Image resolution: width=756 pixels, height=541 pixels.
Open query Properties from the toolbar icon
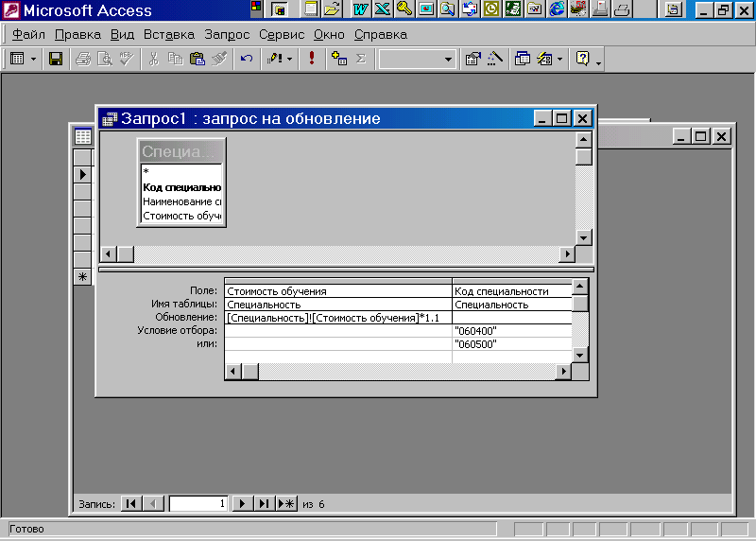[x=472, y=59]
